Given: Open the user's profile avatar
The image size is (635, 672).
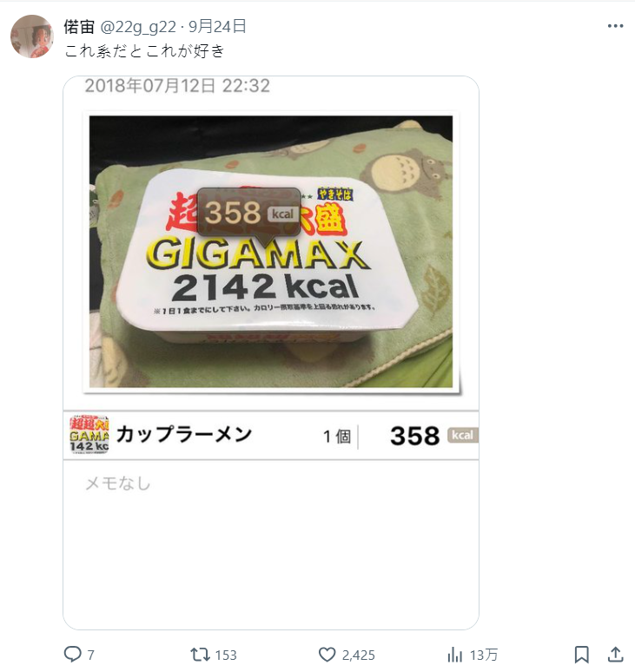Looking at the screenshot, I should 32,36.
